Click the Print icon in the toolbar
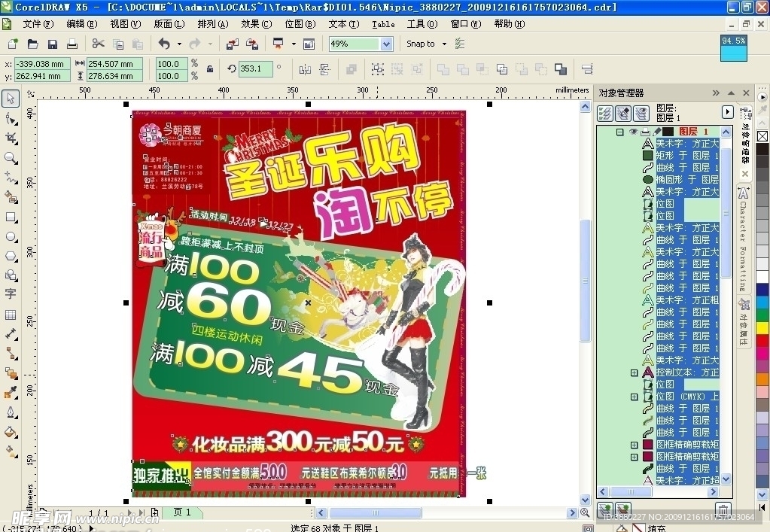770x532 pixels. click(x=72, y=44)
